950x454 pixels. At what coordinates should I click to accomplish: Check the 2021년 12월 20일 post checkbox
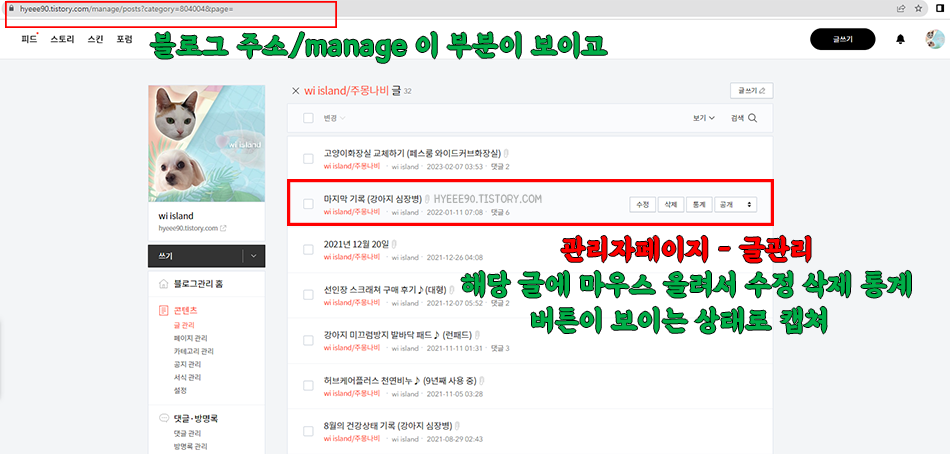point(308,250)
